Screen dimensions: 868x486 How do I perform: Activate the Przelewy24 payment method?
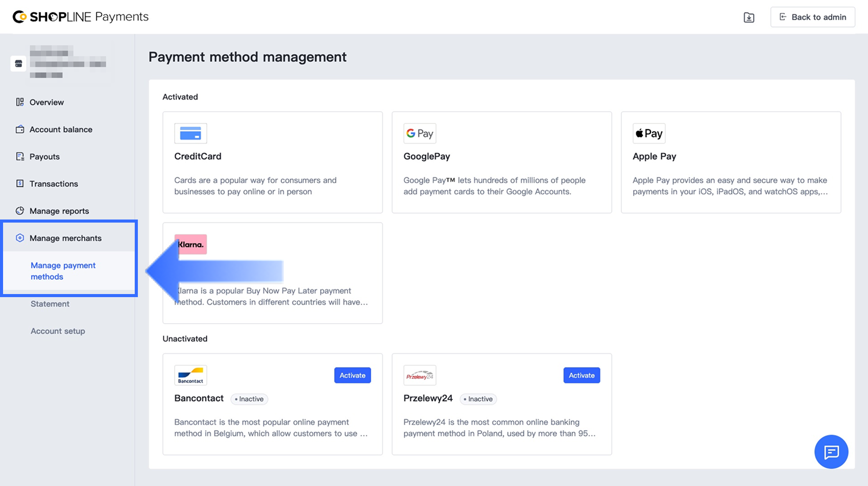pyautogui.click(x=582, y=375)
